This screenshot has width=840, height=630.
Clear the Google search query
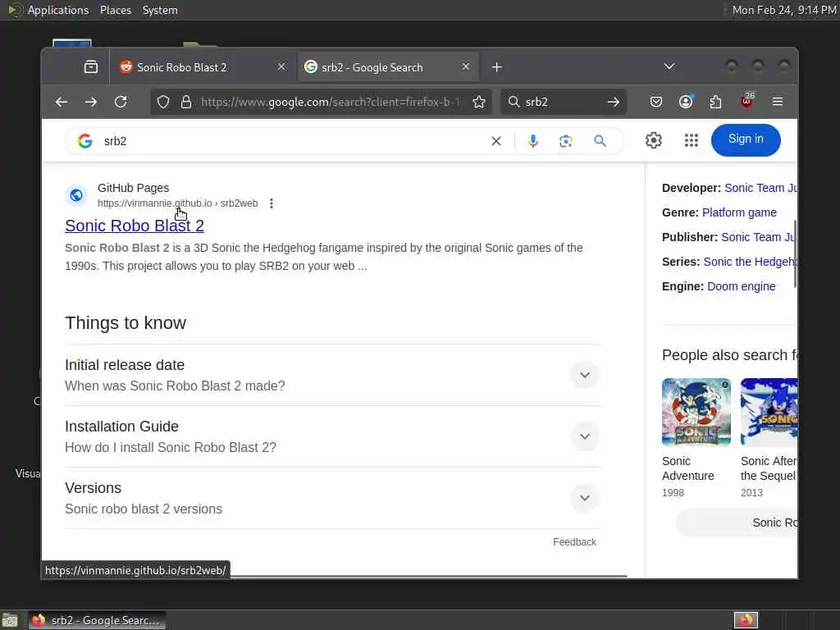pos(496,141)
